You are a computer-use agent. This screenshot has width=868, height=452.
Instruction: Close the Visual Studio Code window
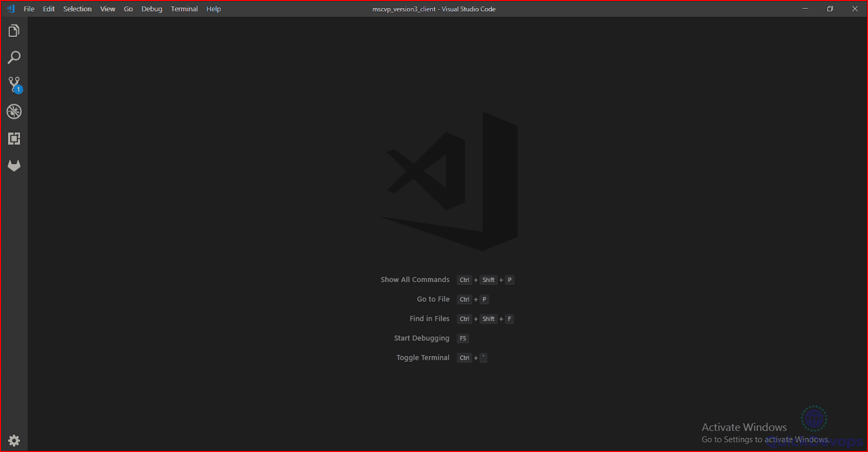coord(855,9)
